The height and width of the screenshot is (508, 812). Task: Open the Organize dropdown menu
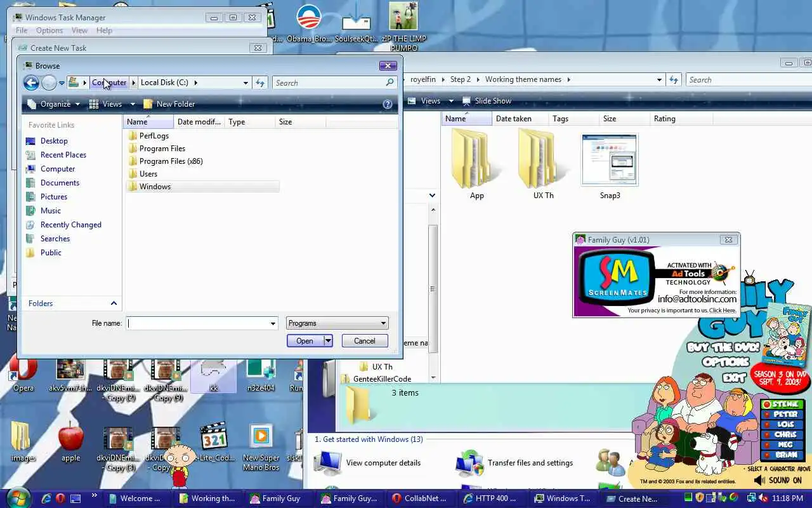tap(55, 104)
